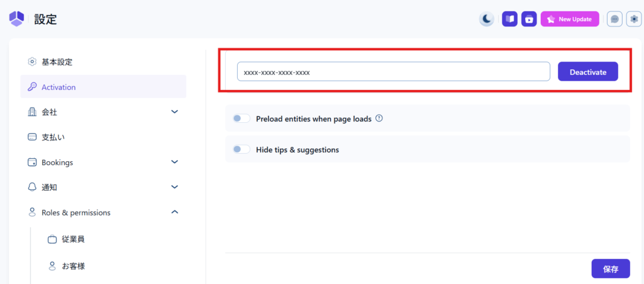Expand the 会社 section chevron

(175, 111)
